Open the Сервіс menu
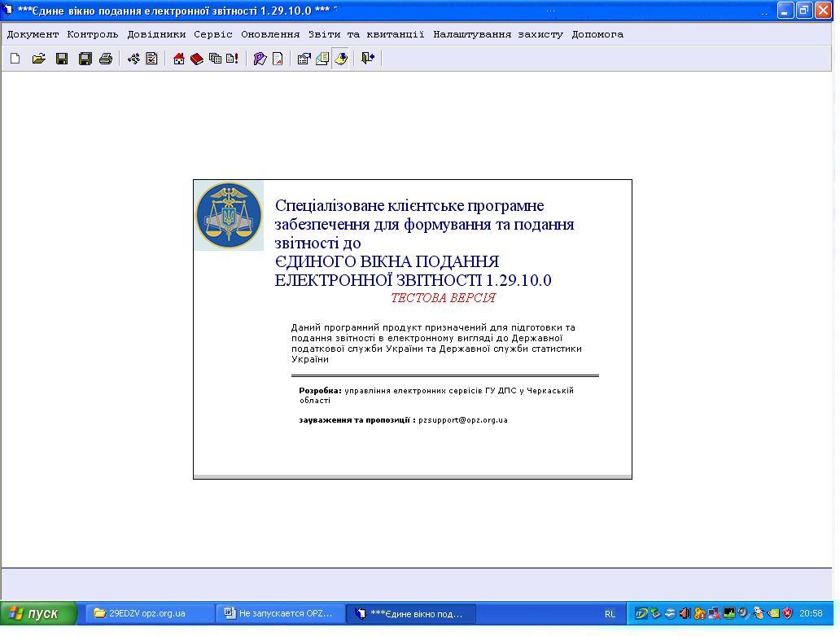Image resolution: width=840 pixels, height=636 pixels. (x=213, y=34)
